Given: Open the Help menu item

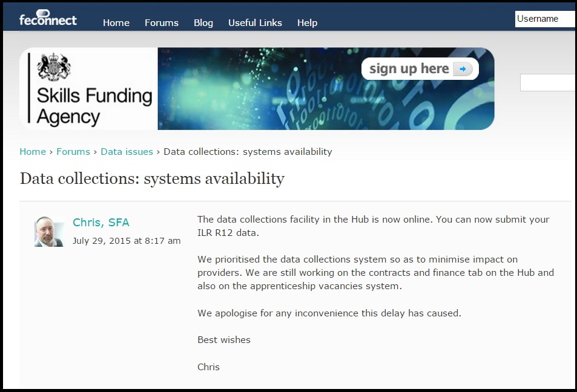Looking at the screenshot, I should 307,23.
